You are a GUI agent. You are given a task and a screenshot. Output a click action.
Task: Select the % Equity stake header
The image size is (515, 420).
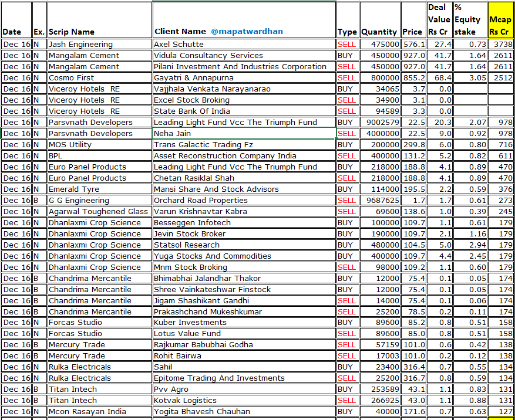[470, 20]
